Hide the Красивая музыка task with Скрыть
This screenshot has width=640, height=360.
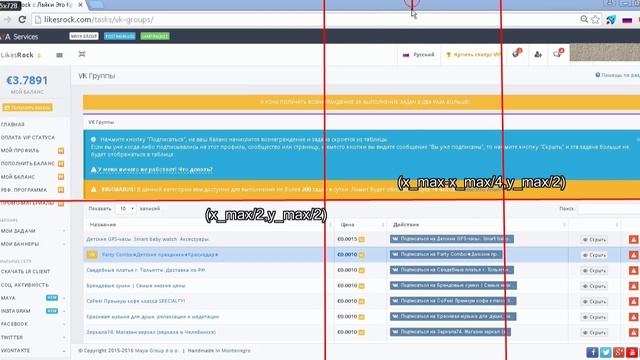pyautogui.click(x=594, y=317)
